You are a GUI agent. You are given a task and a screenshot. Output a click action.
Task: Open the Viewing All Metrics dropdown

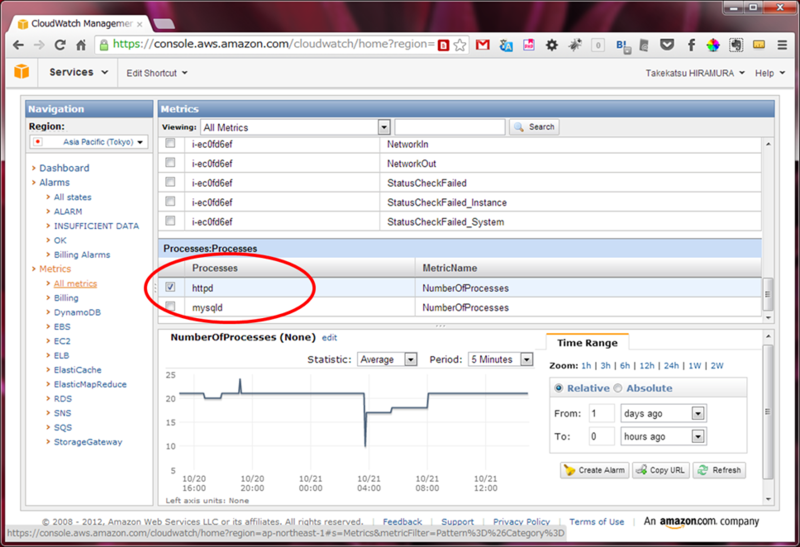(295, 127)
